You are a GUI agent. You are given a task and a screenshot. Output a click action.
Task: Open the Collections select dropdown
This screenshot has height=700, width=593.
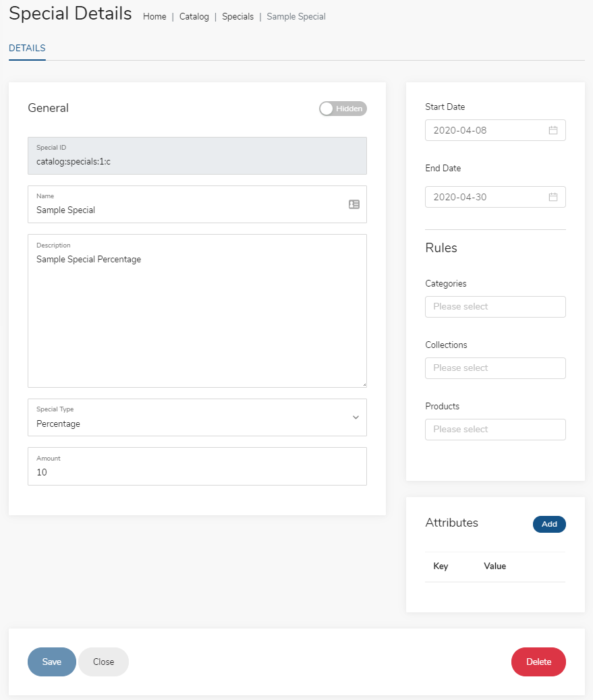click(x=495, y=368)
